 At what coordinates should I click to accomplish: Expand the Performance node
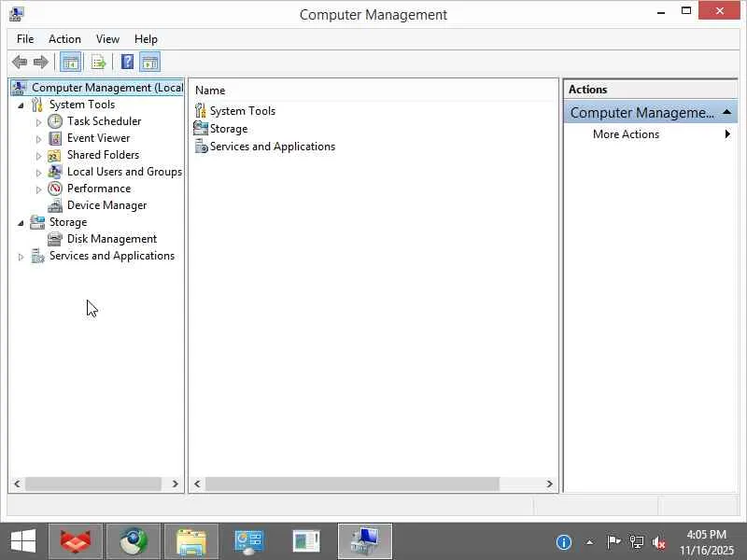point(38,189)
